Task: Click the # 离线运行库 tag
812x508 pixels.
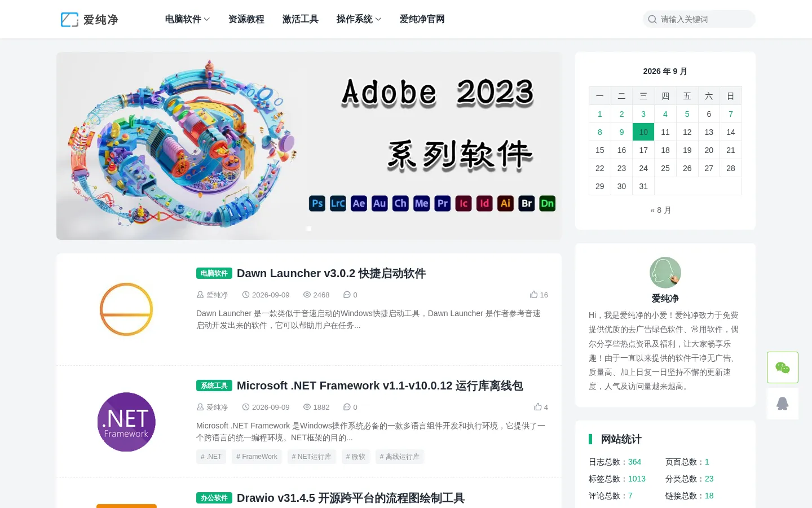Action: (399, 457)
